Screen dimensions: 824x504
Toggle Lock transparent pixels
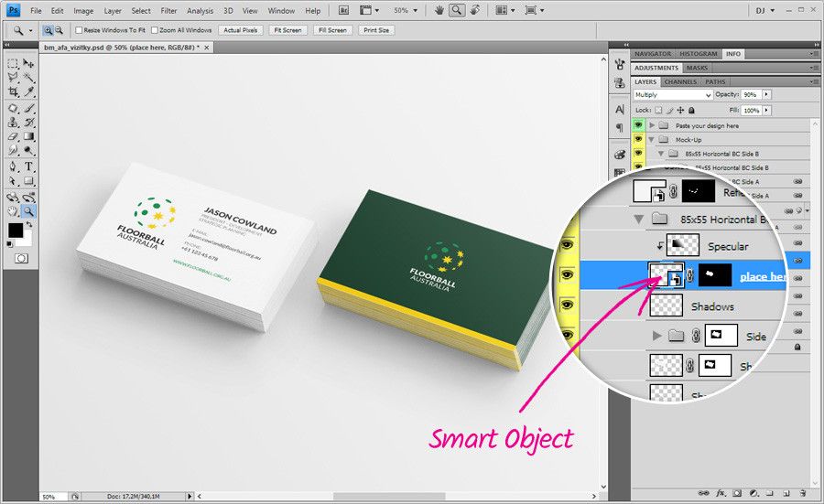click(x=658, y=111)
